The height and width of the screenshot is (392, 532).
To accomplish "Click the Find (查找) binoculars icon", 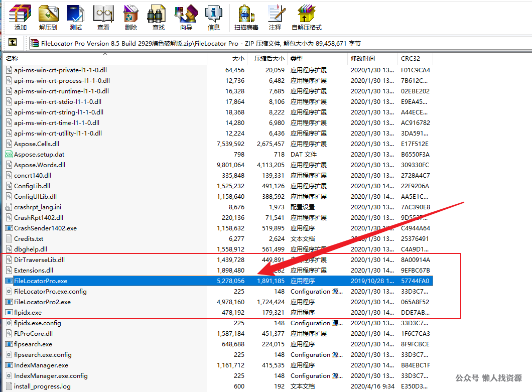I will pyautogui.click(x=158, y=17).
